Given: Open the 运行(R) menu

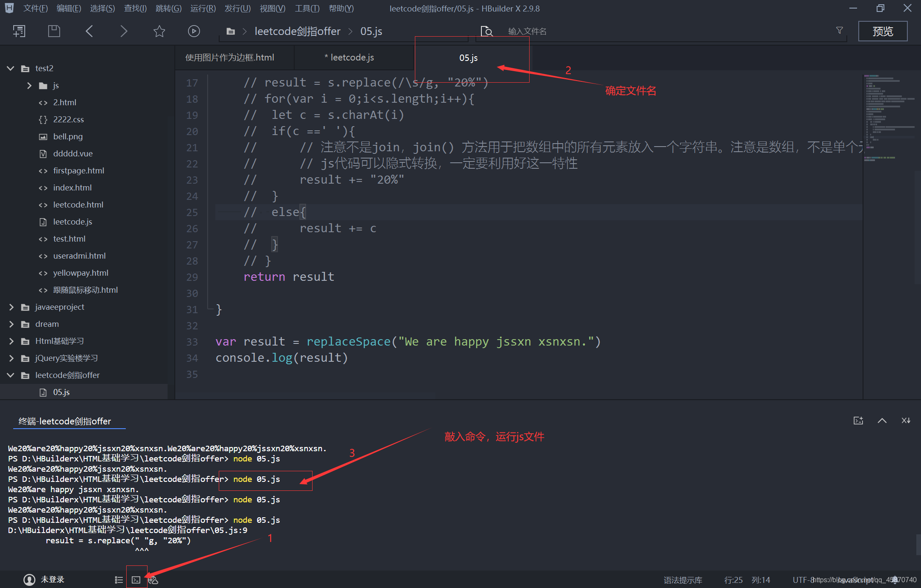Looking at the screenshot, I should [203, 9].
